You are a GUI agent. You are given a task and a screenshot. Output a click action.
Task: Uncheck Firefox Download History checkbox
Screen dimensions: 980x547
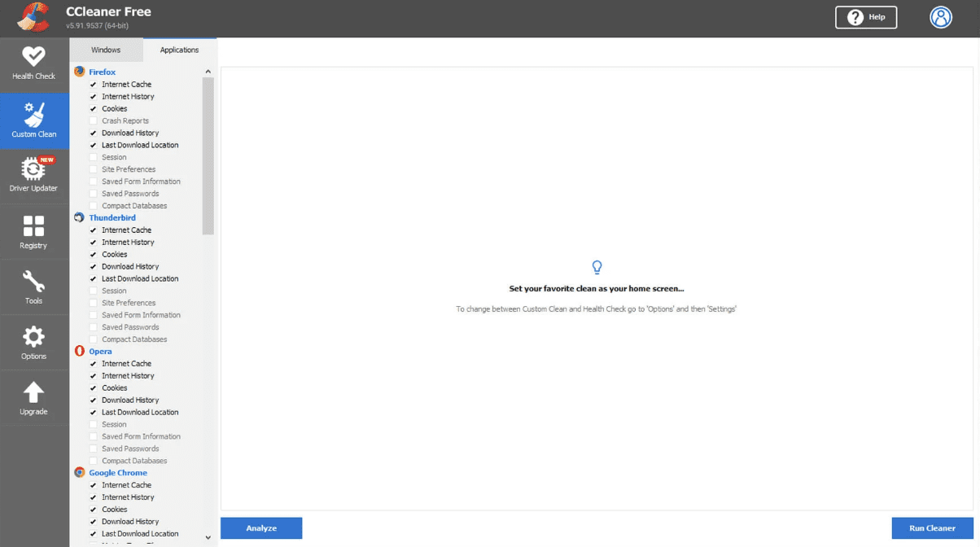94,133
